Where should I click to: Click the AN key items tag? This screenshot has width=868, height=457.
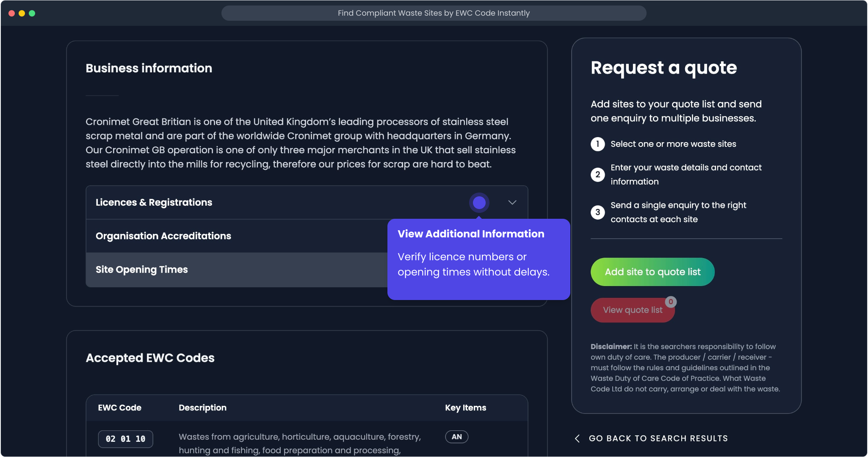tap(456, 437)
